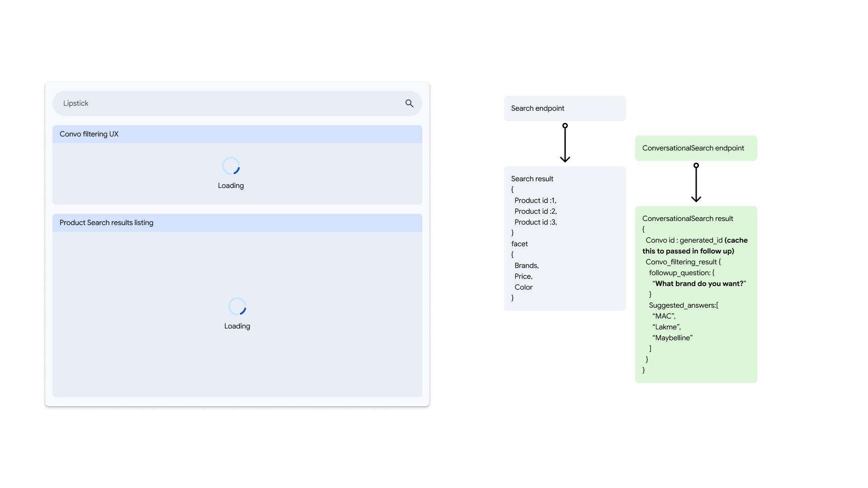The height and width of the screenshot is (488, 868).
Task: Select the Convo filtering UX header
Action: point(237,134)
